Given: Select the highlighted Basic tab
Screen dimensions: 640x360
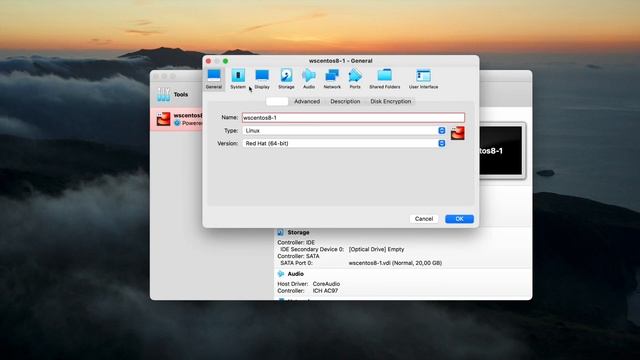Looking at the screenshot, I should click(x=277, y=101).
